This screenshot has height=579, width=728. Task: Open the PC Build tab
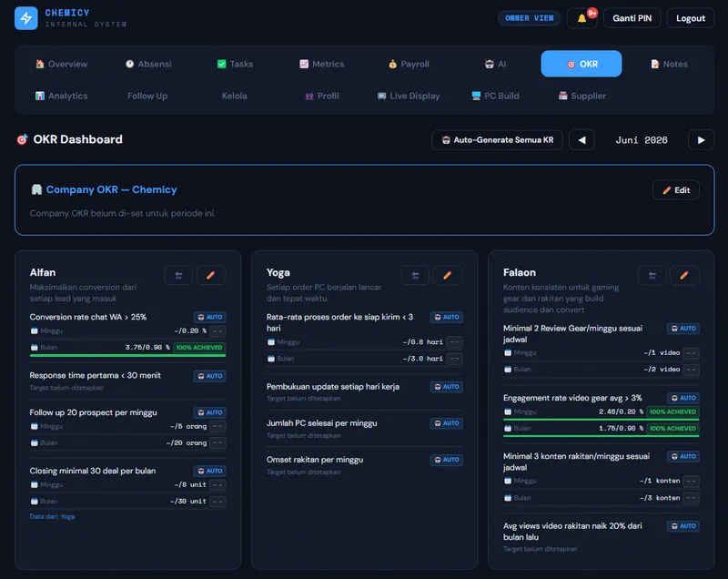(x=495, y=96)
